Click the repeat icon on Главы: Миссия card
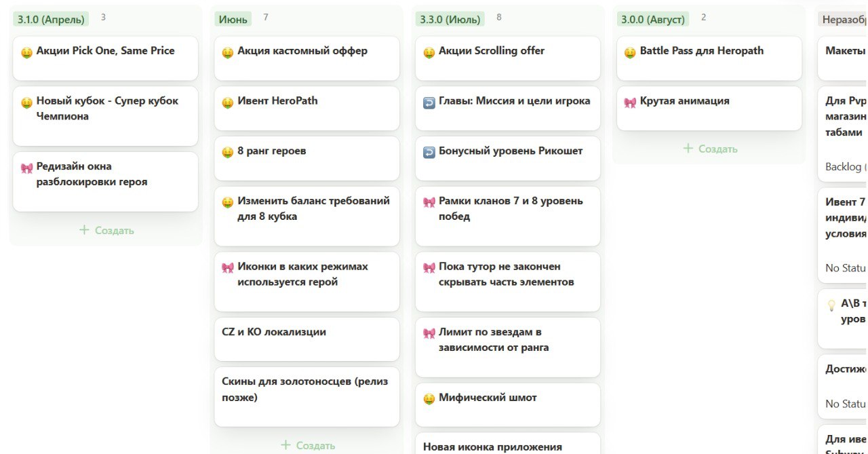 429,102
